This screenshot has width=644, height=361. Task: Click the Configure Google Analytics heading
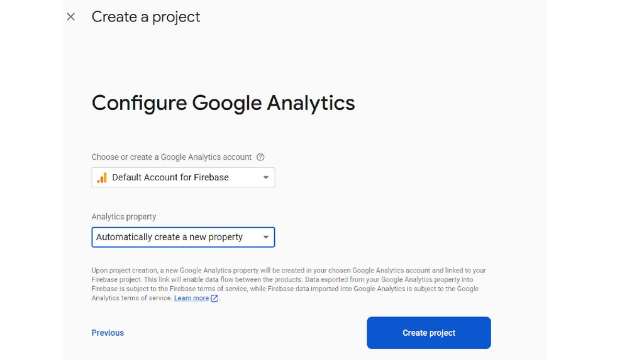(x=223, y=103)
